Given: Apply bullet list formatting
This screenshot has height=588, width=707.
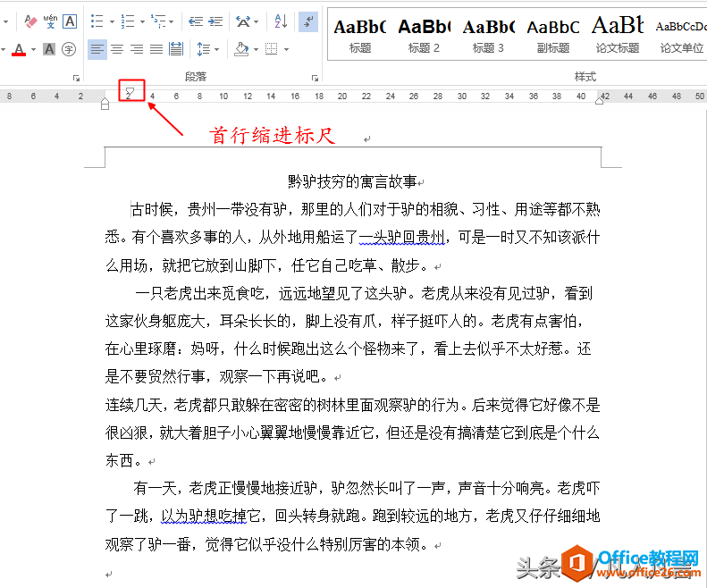Looking at the screenshot, I should [x=97, y=21].
